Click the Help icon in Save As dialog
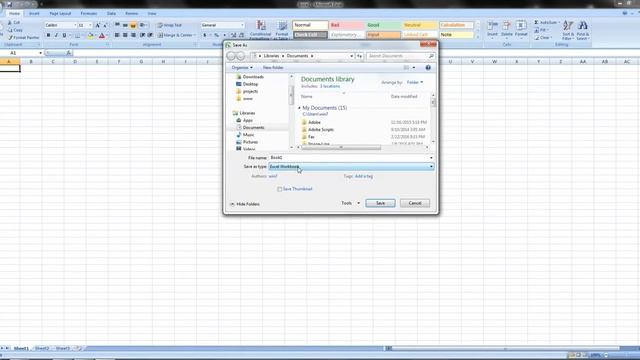This screenshot has height=360, width=640. coord(428,68)
